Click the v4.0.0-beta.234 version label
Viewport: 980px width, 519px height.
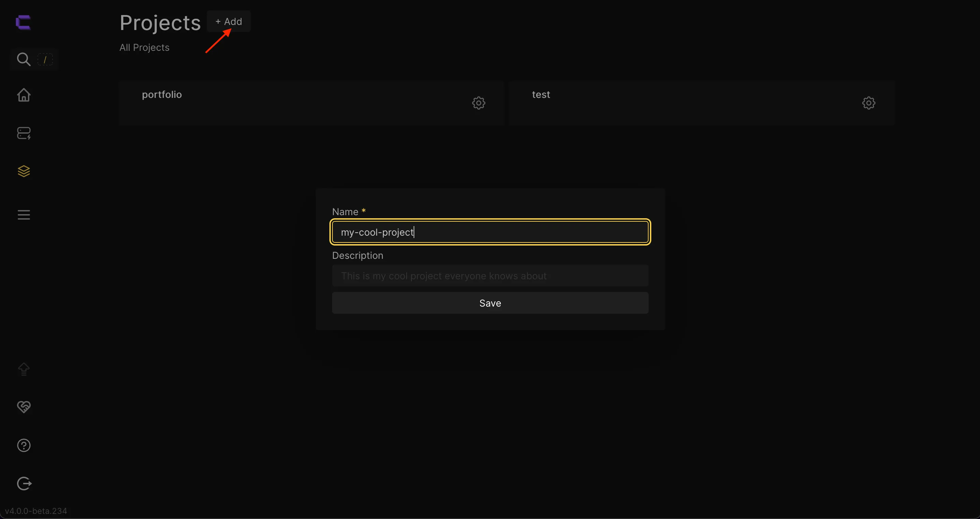36,511
